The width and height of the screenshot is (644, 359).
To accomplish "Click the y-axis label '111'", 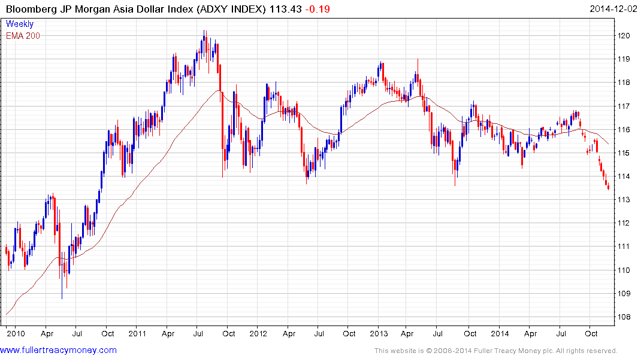I will tap(624, 247).
